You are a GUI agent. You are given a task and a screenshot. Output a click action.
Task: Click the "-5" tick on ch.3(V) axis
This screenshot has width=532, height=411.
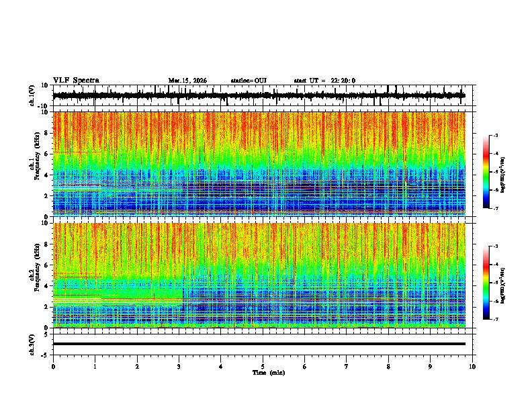pyautogui.click(x=45, y=355)
